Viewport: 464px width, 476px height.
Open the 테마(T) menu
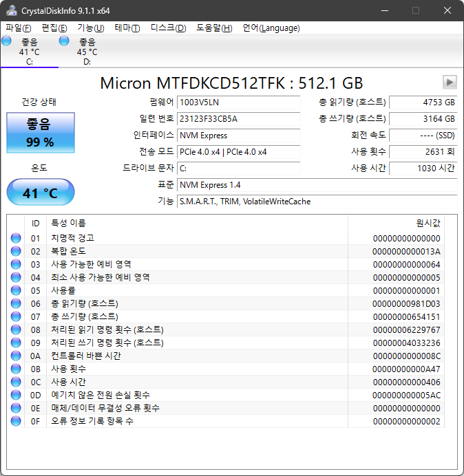point(127,28)
